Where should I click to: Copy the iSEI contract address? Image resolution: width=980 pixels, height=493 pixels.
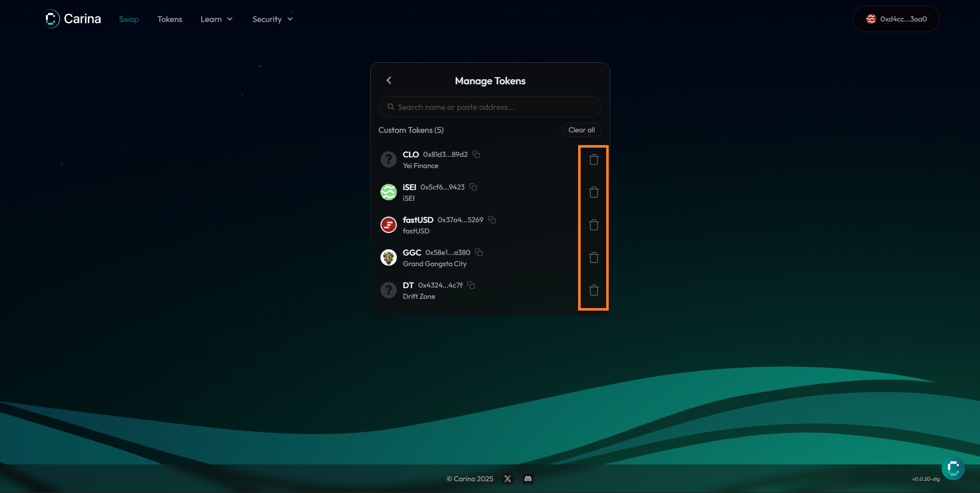pyautogui.click(x=473, y=187)
